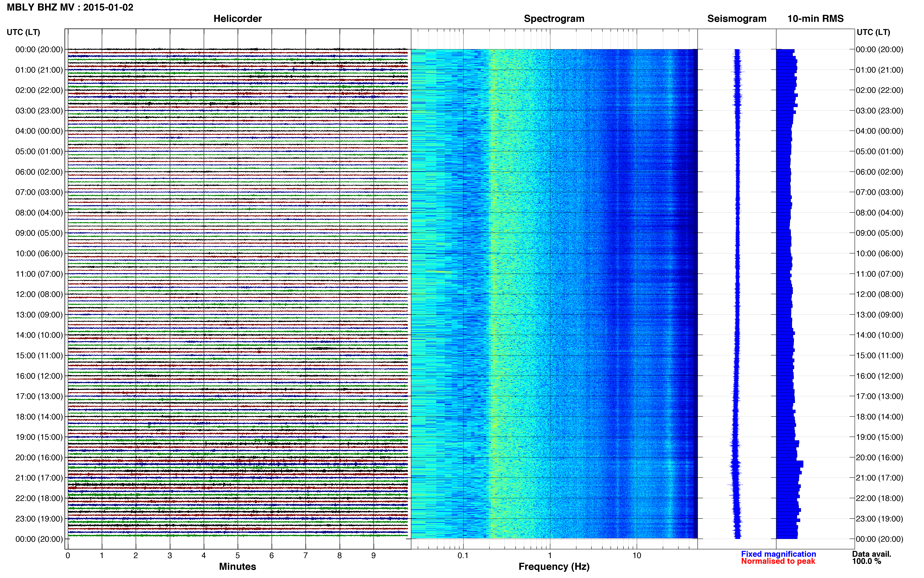Click the left '22:00 (18:00)' time label
Screen dimensions: 924x578
click(39, 498)
